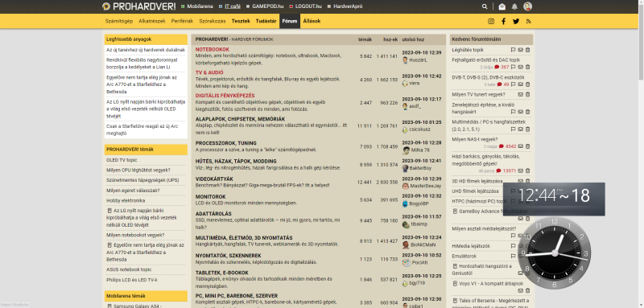The width and height of the screenshot is (644, 308).
Task: Open notifications bell icon in header
Action: pos(514,6)
